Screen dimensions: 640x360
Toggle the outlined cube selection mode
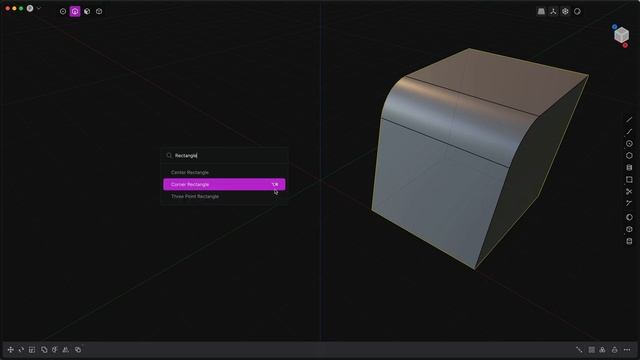point(99,11)
